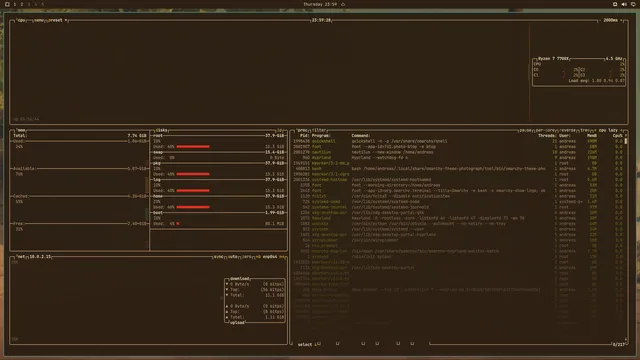
Task: Select the quickshell process row
Action: [458, 141]
